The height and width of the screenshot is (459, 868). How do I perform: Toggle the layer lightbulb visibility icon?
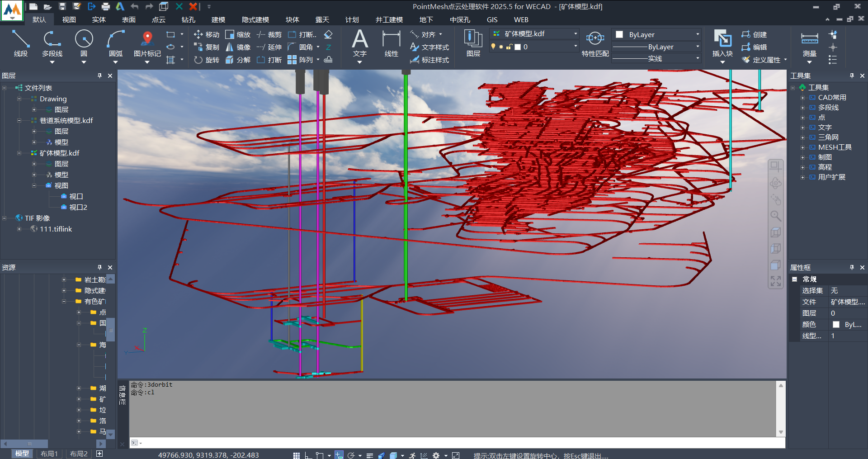493,47
